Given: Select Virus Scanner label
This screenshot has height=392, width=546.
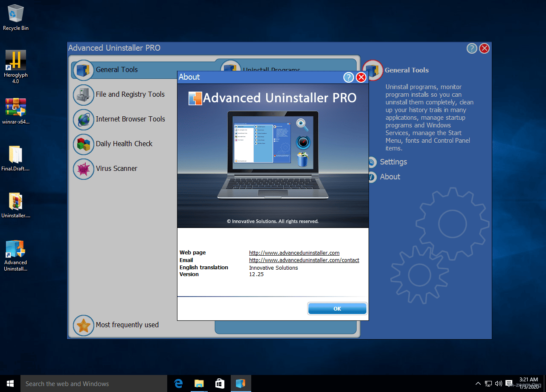Looking at the screenshot, I should coord(116,169).
